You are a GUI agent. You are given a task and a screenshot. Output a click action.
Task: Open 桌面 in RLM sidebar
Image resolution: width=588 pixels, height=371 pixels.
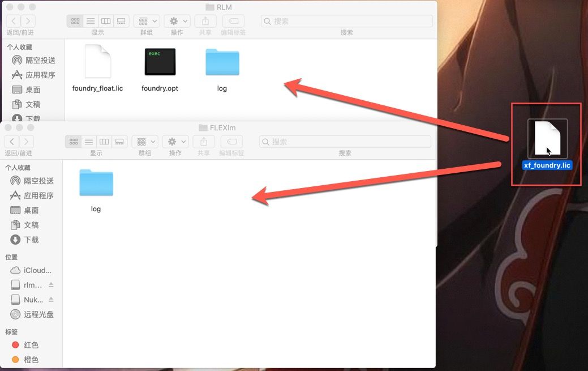tap(26, 89)
